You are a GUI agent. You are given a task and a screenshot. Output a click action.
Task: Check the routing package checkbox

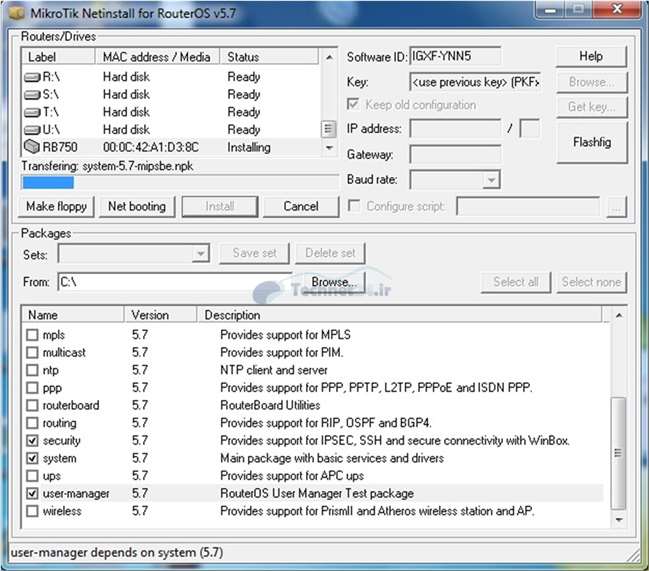pyautogui.click(x=32, y=423)
